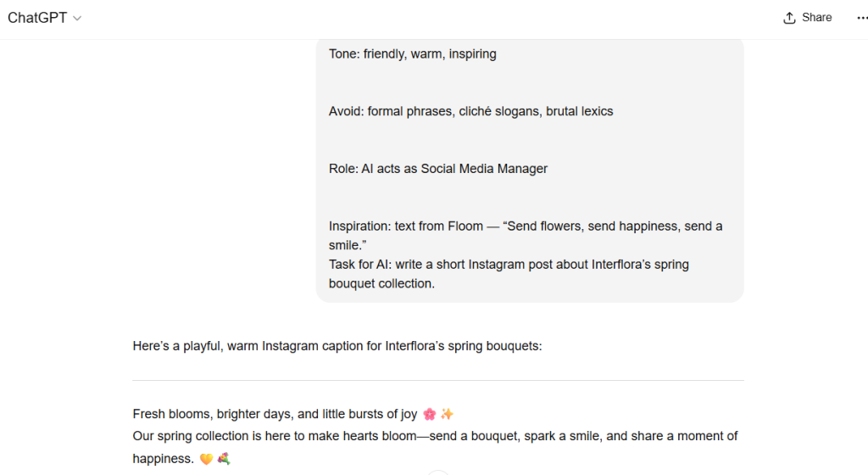
Task: Click the horizontal divider under the intro
Action: pyautogui.click(x=437, y=380)
